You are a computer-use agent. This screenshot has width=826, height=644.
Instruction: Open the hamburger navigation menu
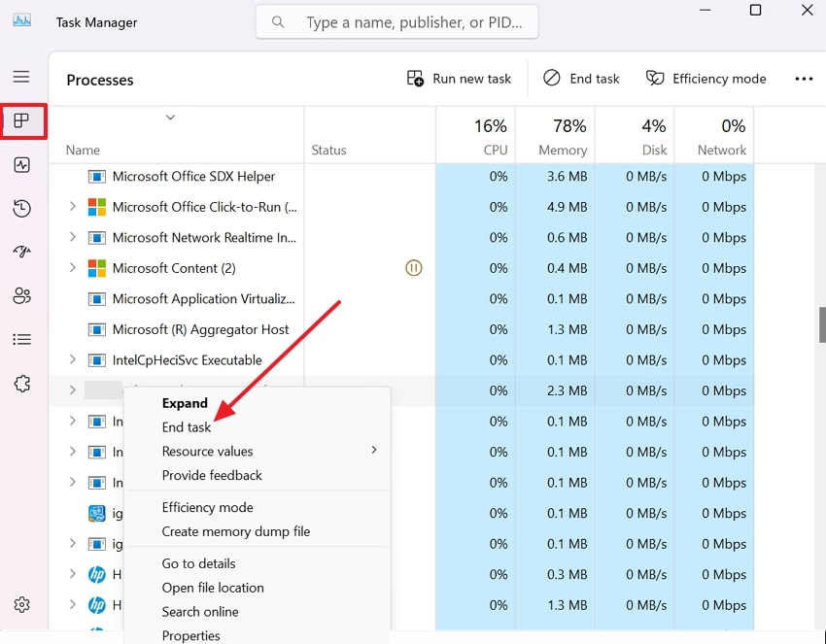coord(21,77)
